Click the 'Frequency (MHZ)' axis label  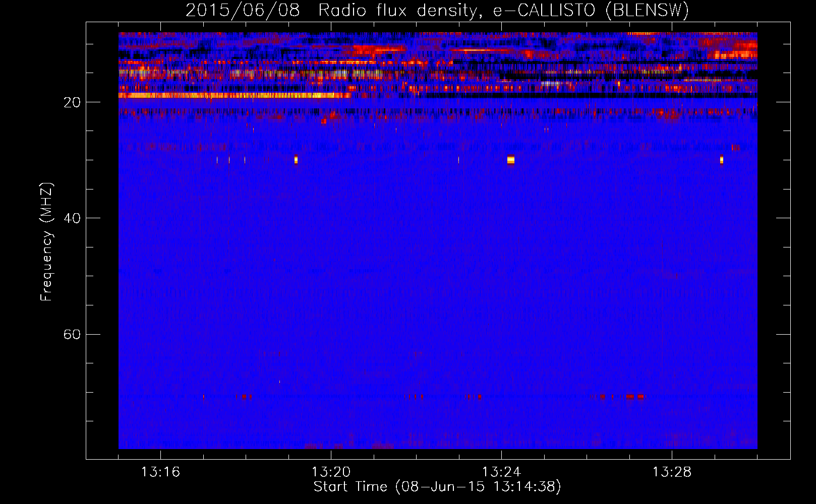pyautogui.click(x=46, y=242)
